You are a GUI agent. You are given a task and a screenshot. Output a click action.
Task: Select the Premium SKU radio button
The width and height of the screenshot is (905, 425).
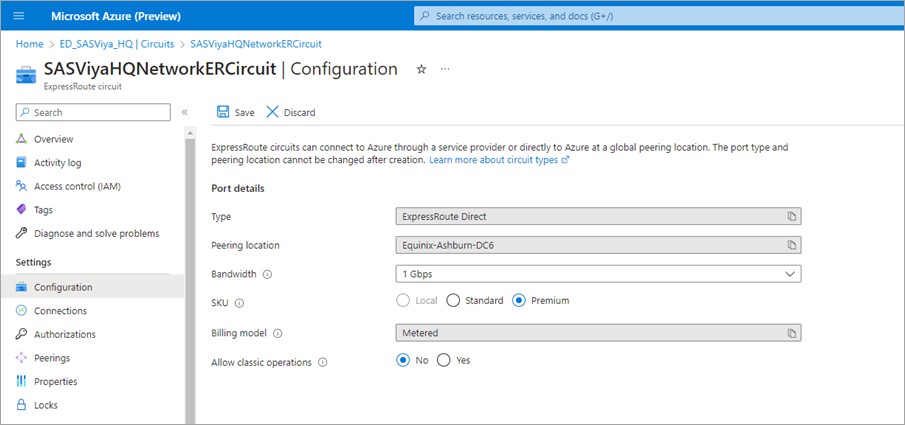(518, 300)
